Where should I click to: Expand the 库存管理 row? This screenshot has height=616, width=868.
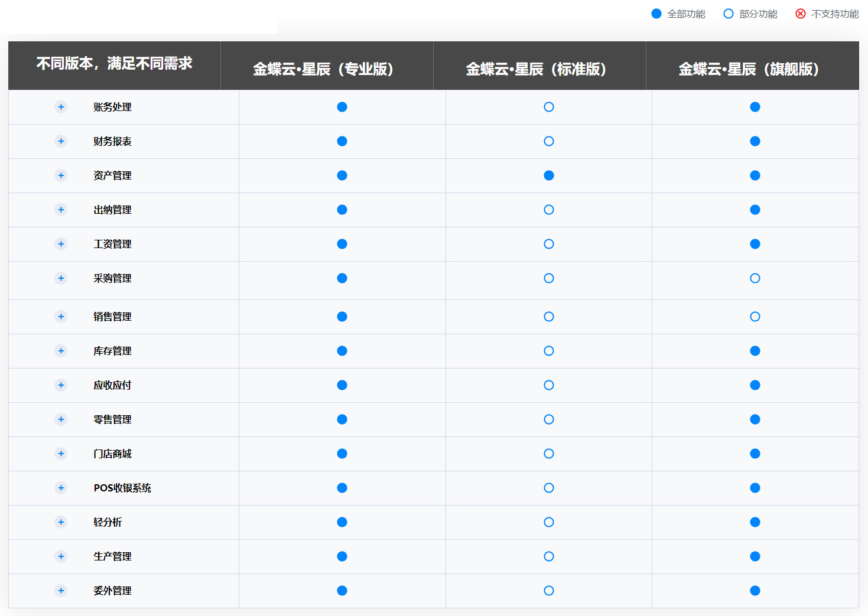click(61, 351)
